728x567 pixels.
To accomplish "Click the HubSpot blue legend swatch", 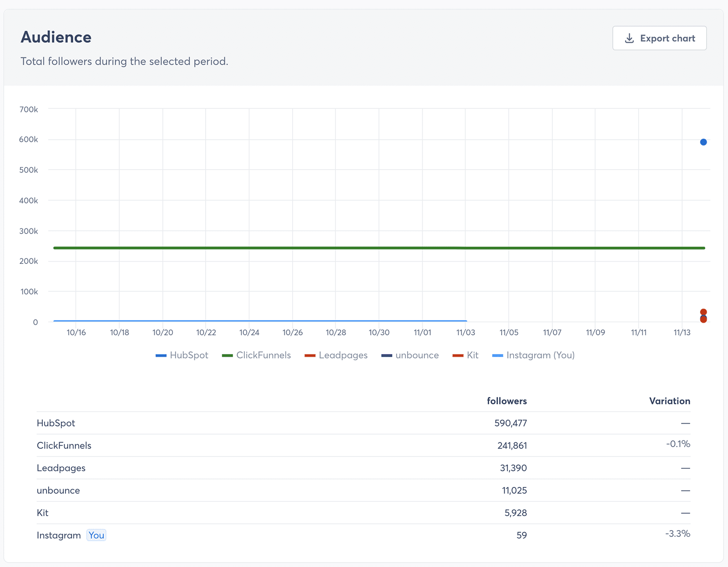I will 161,356.
